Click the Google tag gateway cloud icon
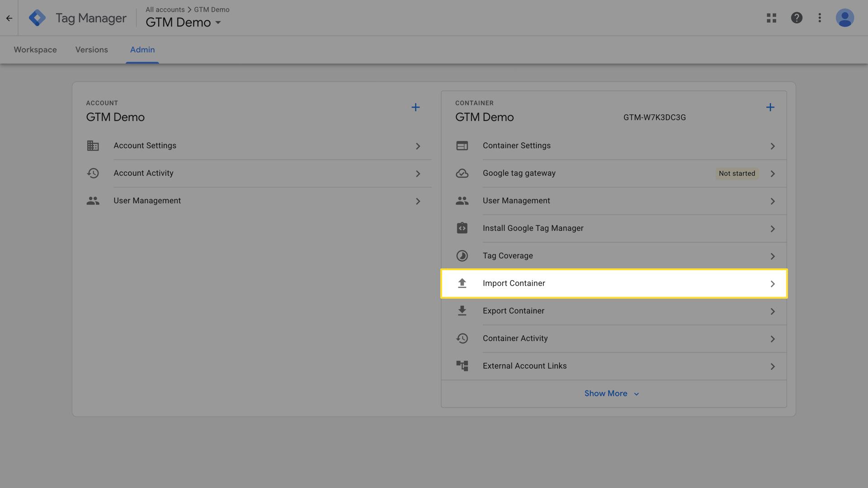 click(x=462, y=173)
